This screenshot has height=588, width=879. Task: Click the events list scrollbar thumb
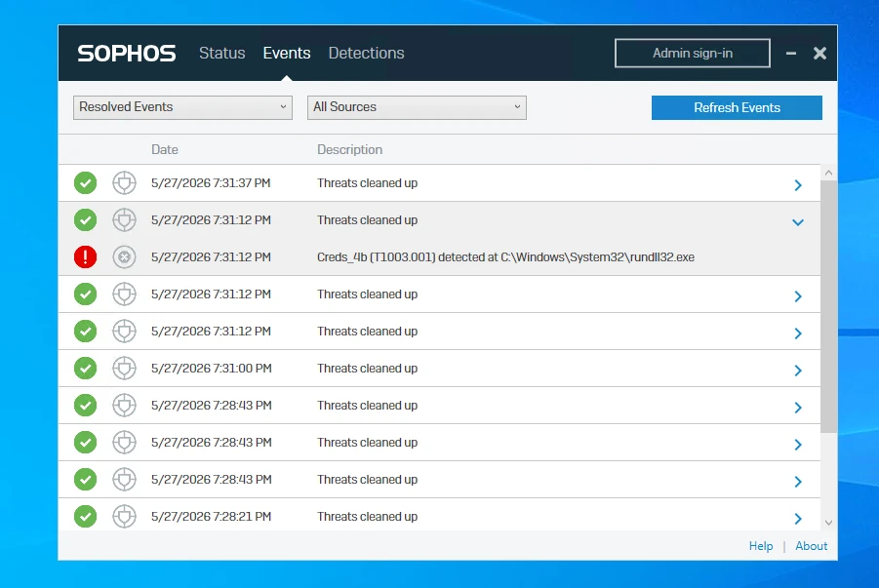click(x=828, y=306)
